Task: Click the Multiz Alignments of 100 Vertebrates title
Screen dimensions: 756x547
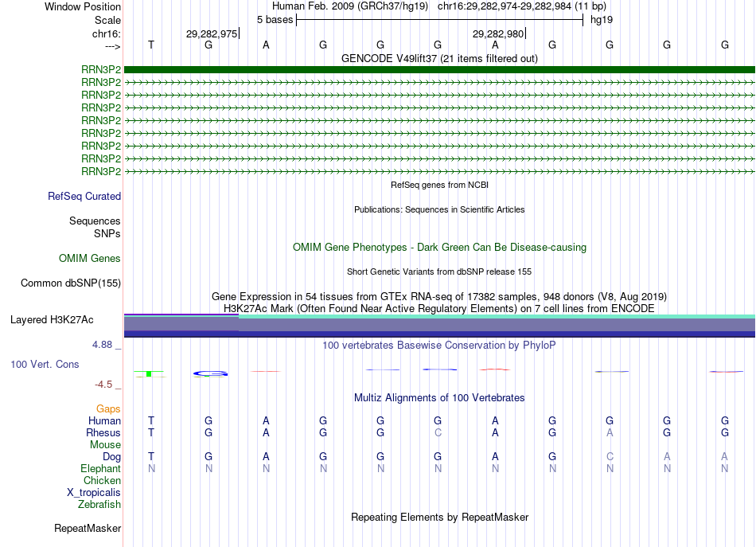Action: (439, 397)
